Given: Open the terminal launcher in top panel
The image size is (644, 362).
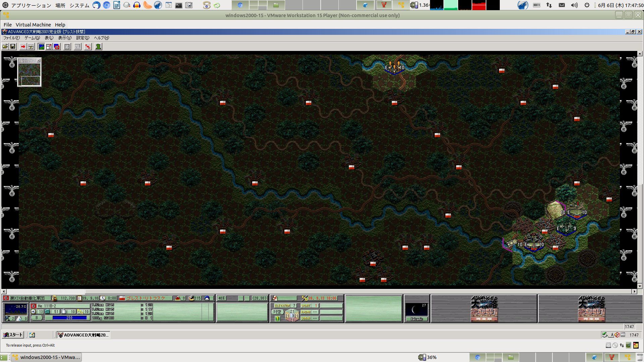Looking at the screenshot, I should coord(179,5).
